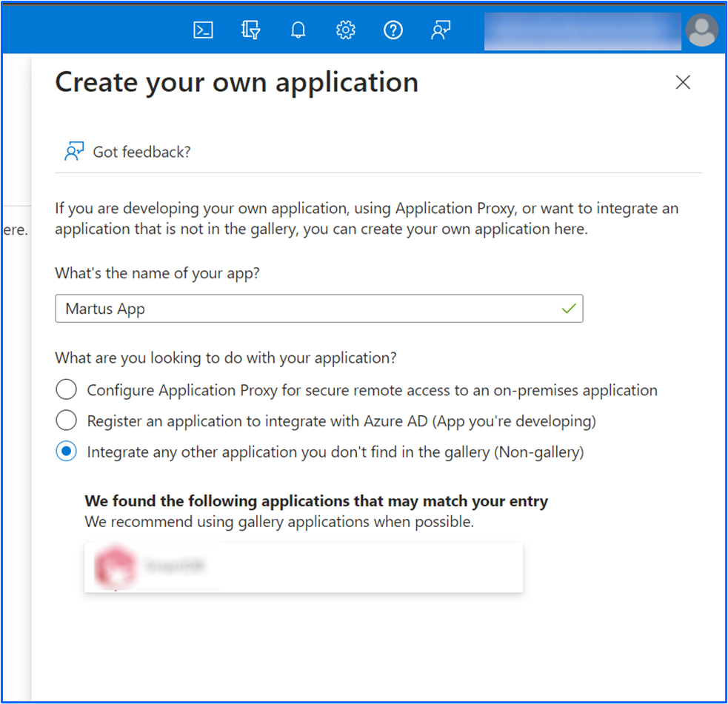The image size is (728, 704).
Task: Click the green validation checkmark in name field
Action: [569, 309]
